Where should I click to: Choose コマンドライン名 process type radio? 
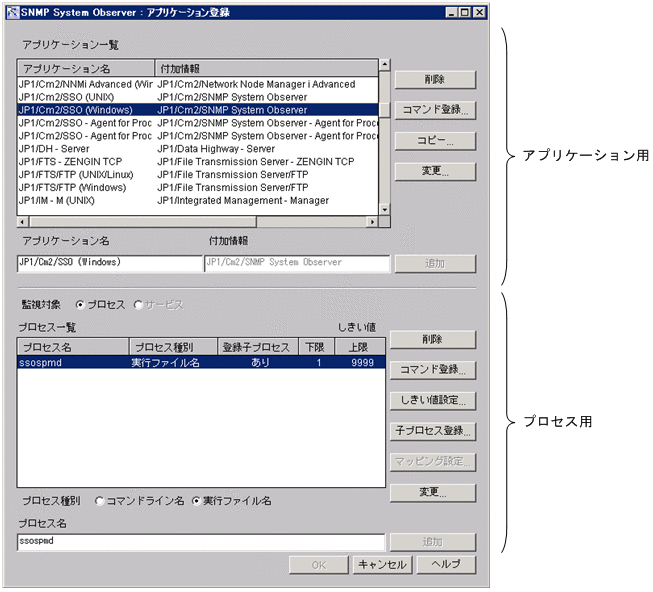pos(99,501)
